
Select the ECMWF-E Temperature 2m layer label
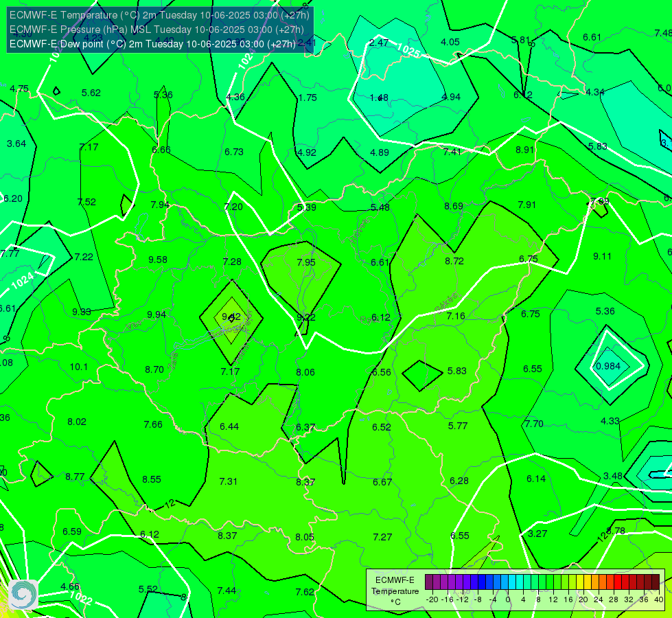pyautogui.click(x=159, y=15)
